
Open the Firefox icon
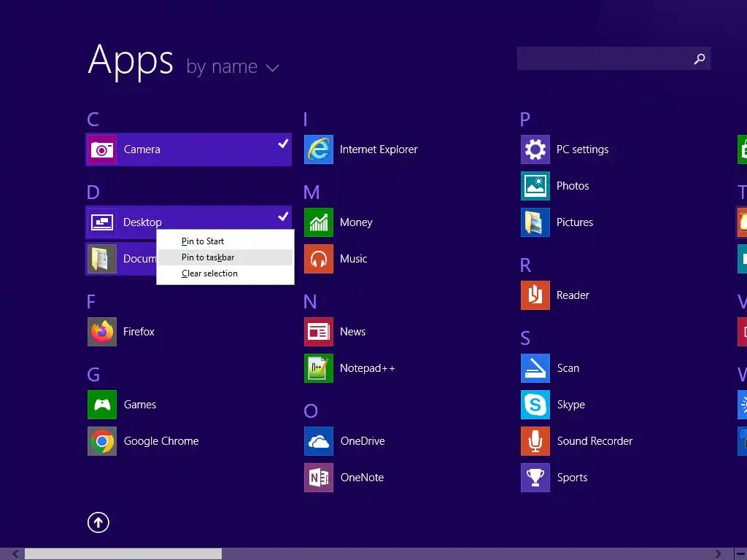click(102, 332)
